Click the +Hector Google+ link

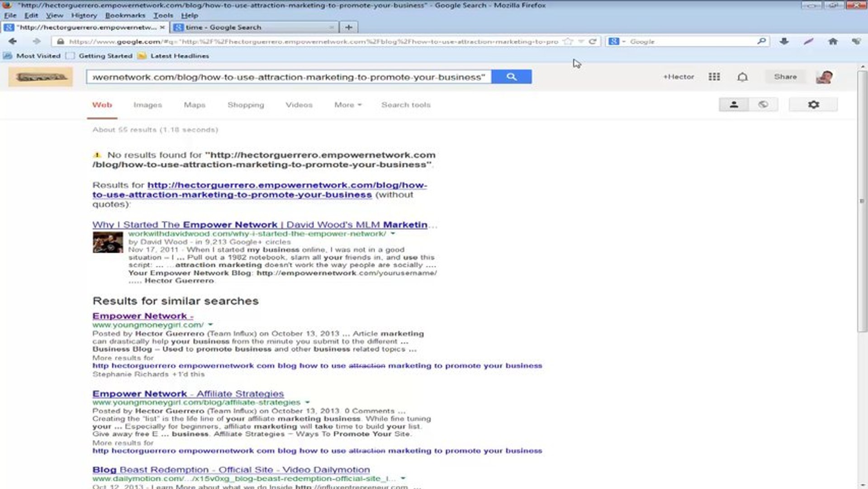[678, 77]
